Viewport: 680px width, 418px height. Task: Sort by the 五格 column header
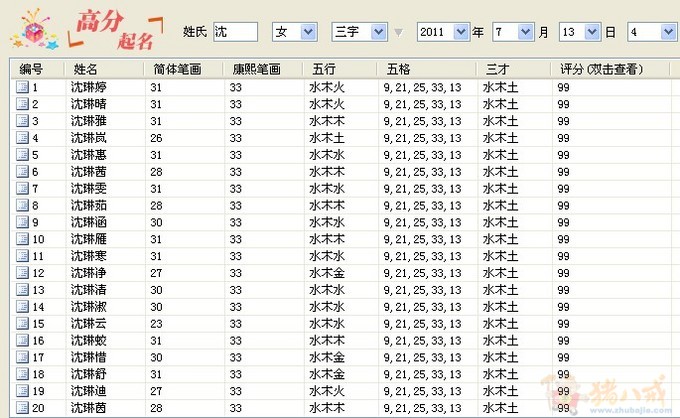(x=427, y=69)
